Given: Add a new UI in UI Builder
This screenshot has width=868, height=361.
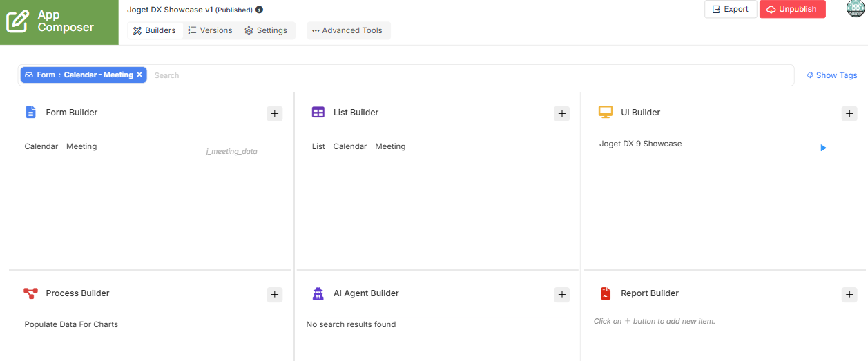Looking at the screenshot, I should 849,114.
